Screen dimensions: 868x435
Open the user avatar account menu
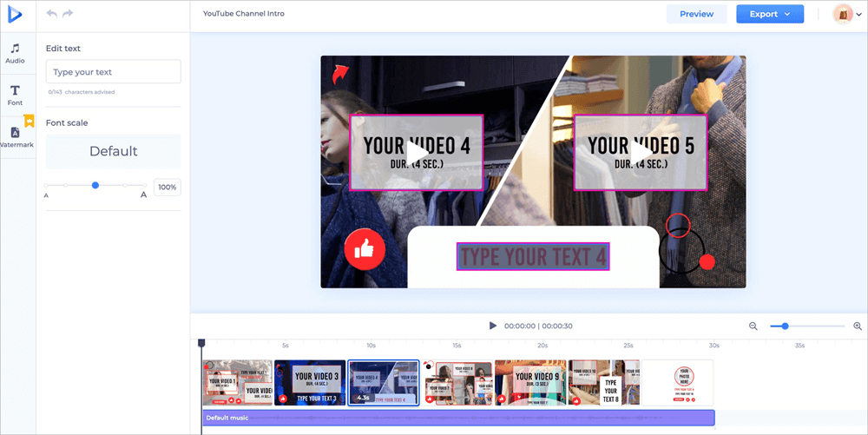pyautogui.click(x=848, y=14)
